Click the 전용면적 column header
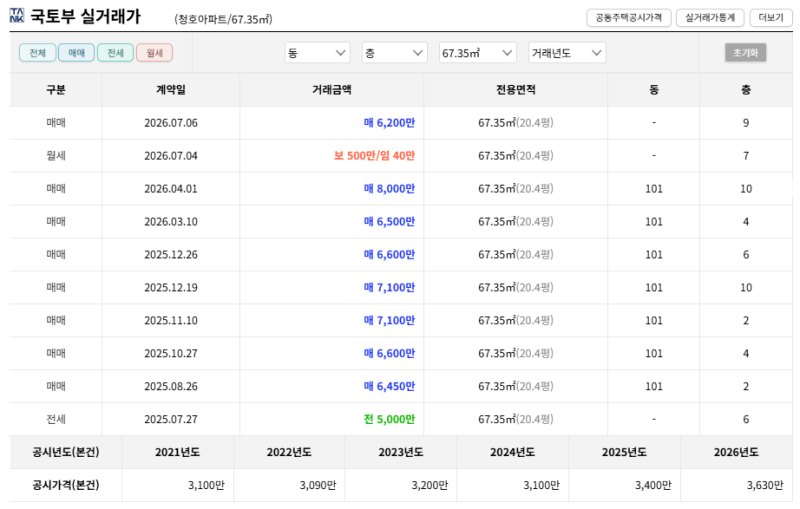800x509 pixels. 516,90
